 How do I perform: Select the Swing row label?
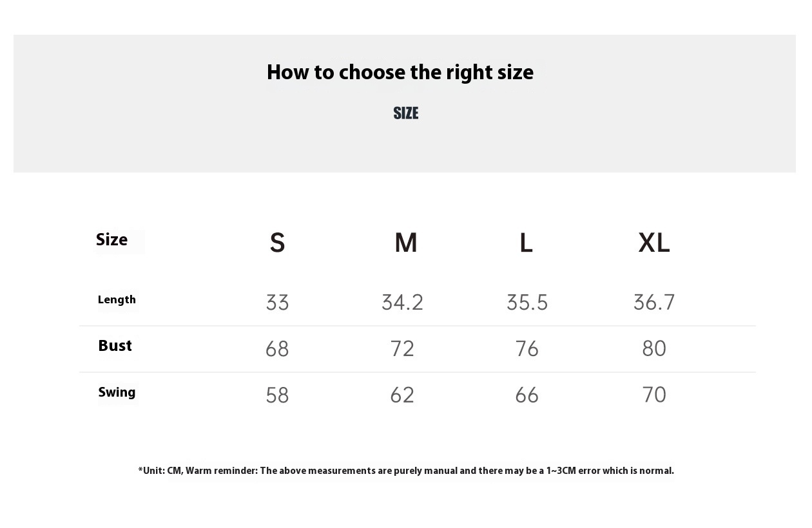117,392
